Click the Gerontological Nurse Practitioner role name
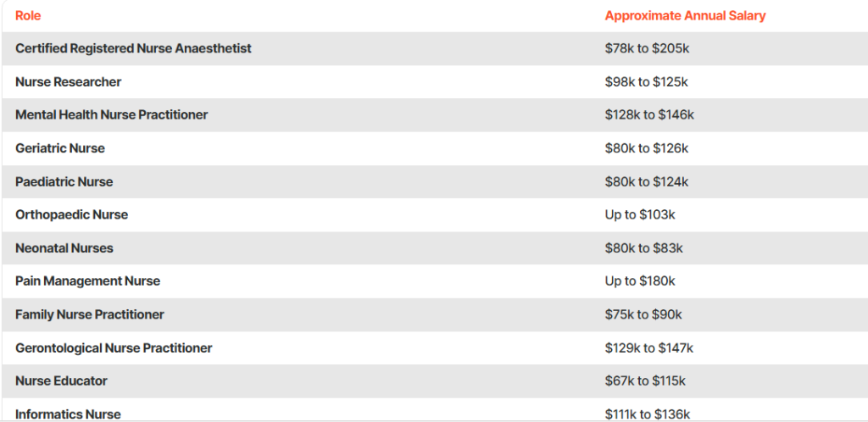868x422 pixels. coord(114,347)
